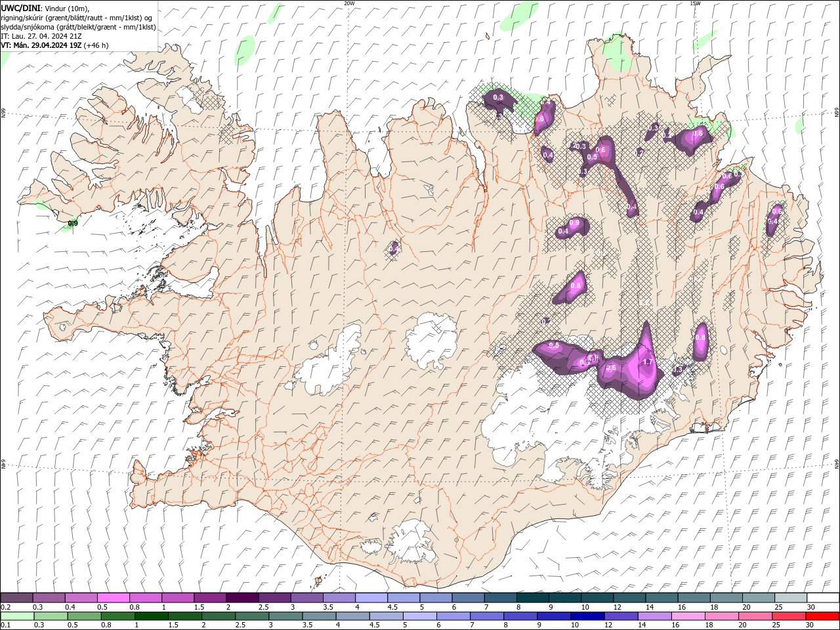The width and height of the screenshot is (840, 630).
Task: Click the '20W' longitude label at top
Action: pyautogui.click(x=349, y=3)
